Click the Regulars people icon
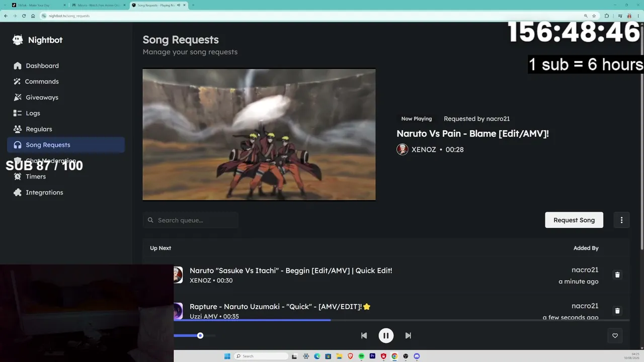644x362 pixels. pos(18,129)
